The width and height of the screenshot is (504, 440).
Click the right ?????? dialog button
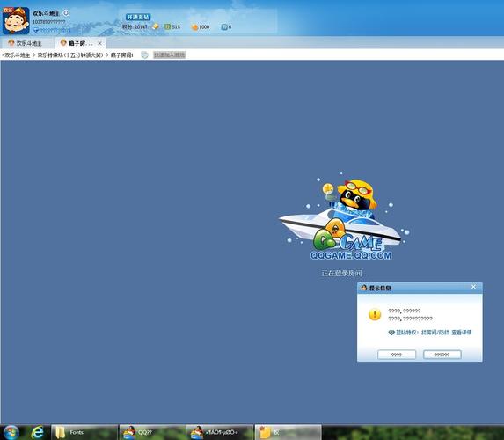[442, 355]
